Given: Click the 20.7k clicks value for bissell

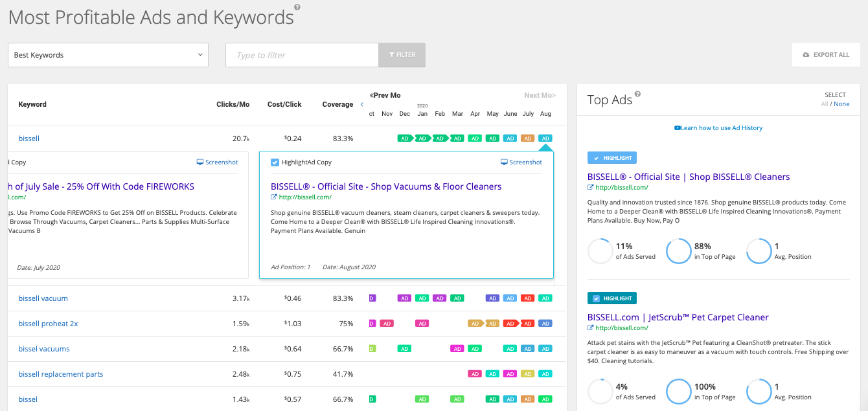Looking at the screenshot, I should tap(241, 139).
